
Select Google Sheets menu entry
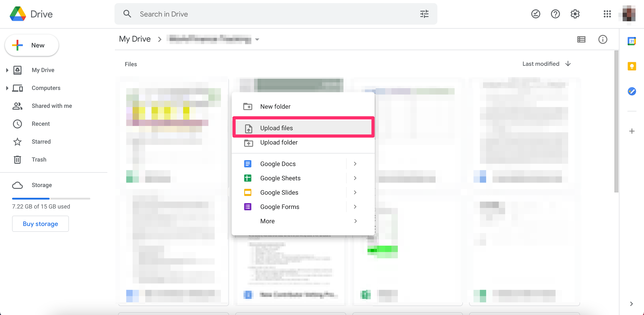click(303, 178)
